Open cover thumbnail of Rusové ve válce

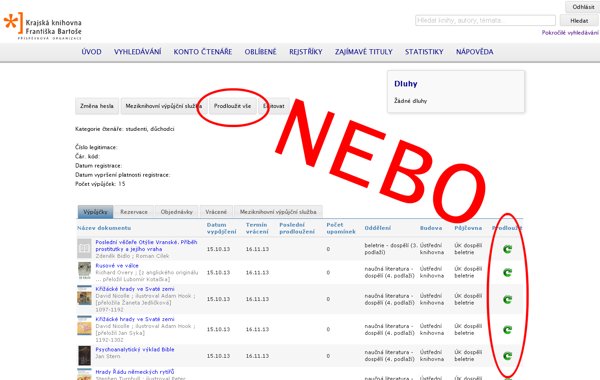(84, 271)
